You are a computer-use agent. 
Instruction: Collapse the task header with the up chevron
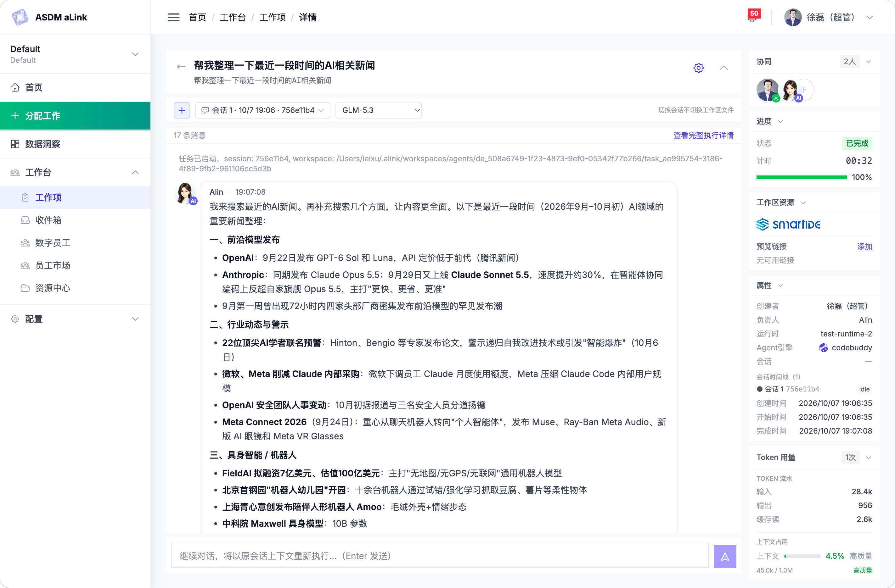coord(723,68)
